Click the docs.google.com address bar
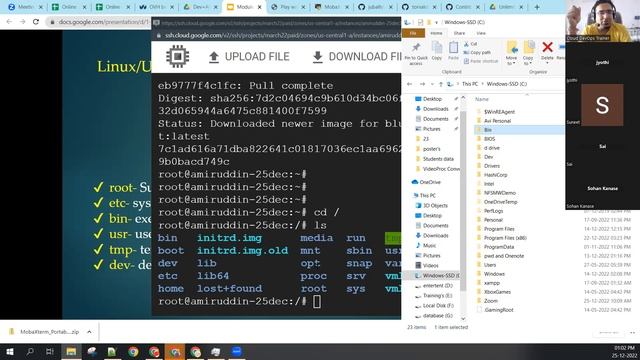The height and width of the screenshot is (360, 640). pyautogui.click(x=98, y=22)
